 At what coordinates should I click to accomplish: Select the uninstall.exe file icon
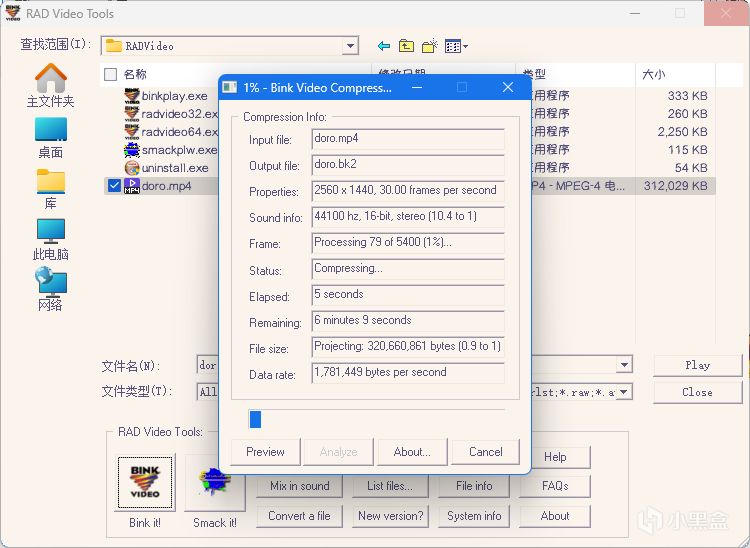coord(132,168)
